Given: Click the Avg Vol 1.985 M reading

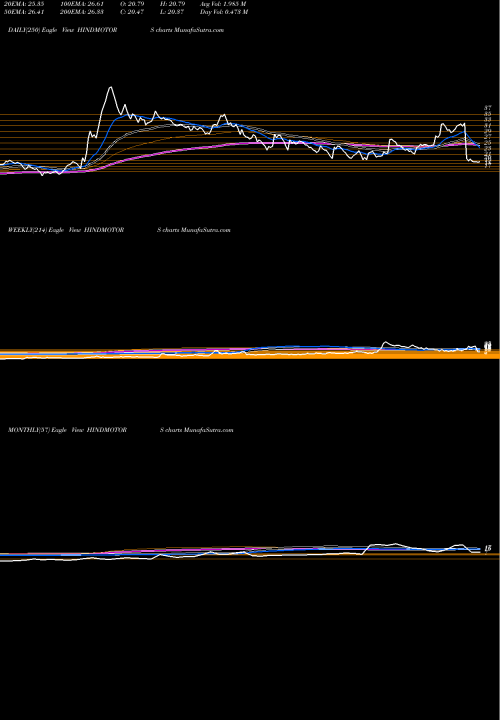Looking at the screenshot, I should pos(224,4).
